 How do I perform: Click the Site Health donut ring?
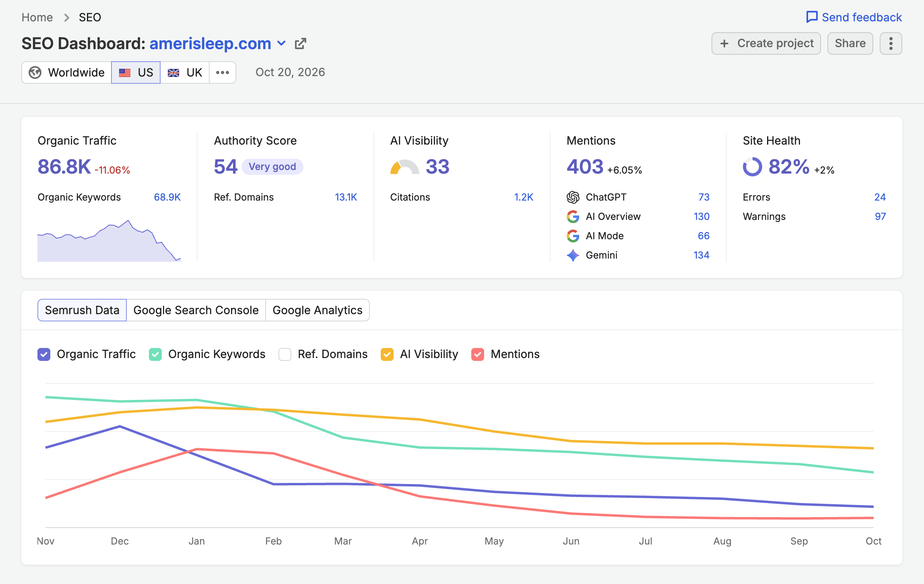752,166
